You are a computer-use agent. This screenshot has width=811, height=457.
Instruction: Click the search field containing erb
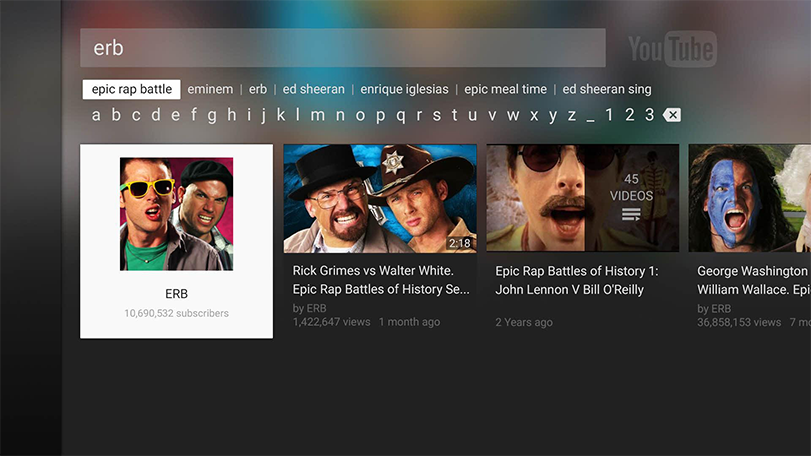[x=342, y=48]
